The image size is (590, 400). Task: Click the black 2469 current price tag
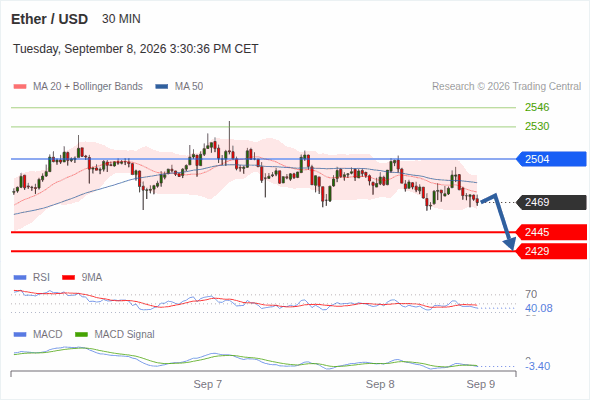point(551,202)
